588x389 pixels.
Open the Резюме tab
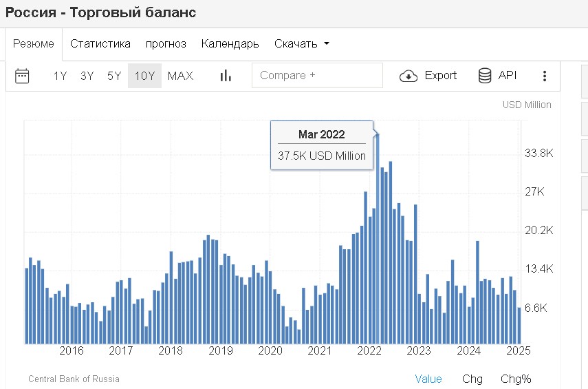click(x=34, y=44)
